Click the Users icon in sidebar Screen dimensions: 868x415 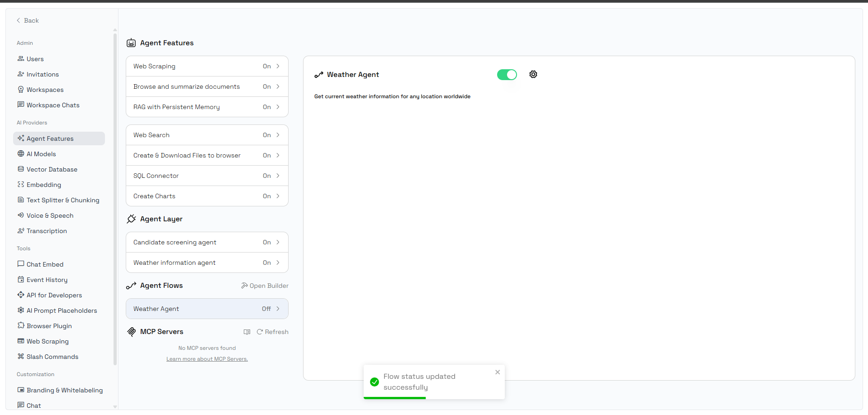point(21,59)
